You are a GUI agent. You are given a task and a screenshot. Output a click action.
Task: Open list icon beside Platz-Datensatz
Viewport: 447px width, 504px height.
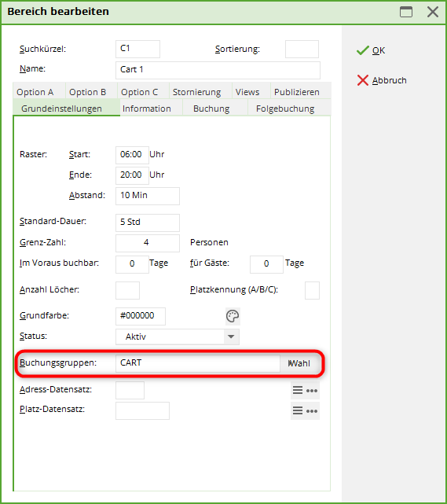(298, 410)
